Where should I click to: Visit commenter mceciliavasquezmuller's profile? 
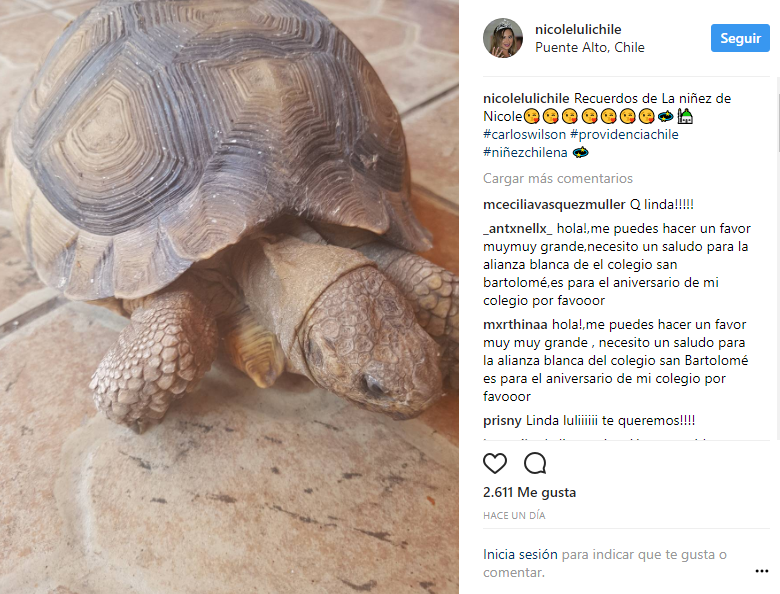(x=554, y=204)
